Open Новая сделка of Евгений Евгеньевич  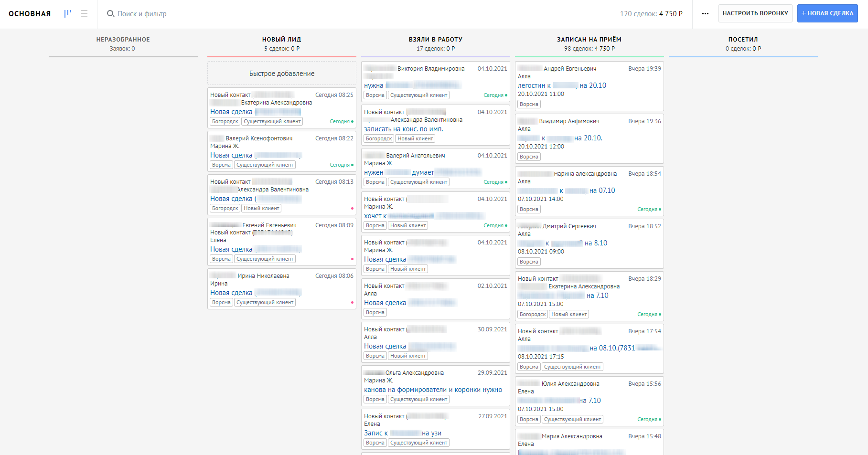(x=256, y=249)
